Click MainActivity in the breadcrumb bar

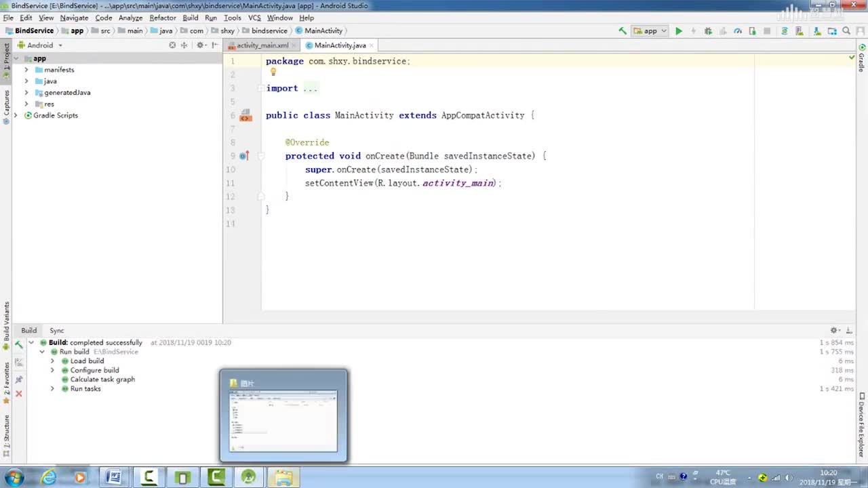point(319,31)
